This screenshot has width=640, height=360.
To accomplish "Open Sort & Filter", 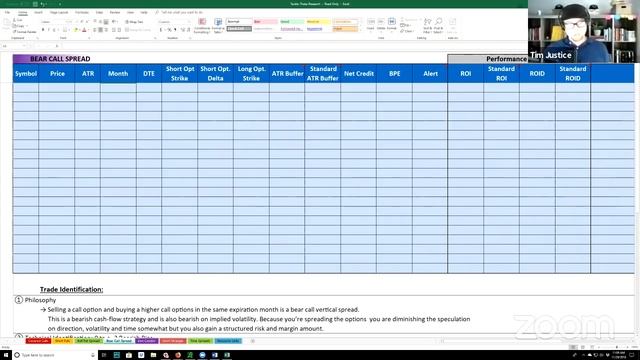I will [x=427, y=25].
